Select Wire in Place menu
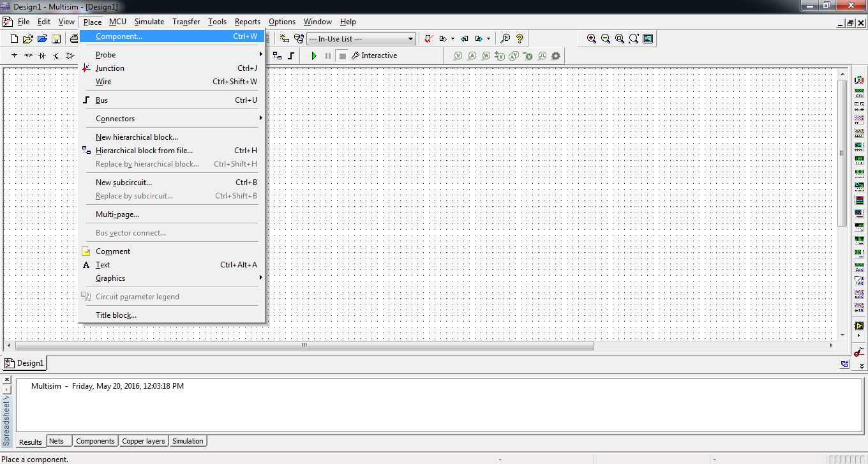 click(172, 82)
